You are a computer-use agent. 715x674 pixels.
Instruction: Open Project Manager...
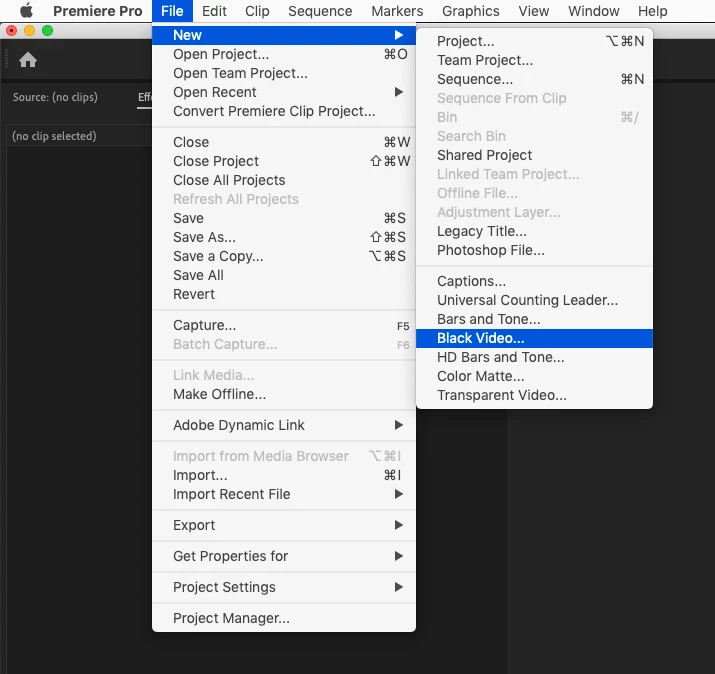coord(284,618)
